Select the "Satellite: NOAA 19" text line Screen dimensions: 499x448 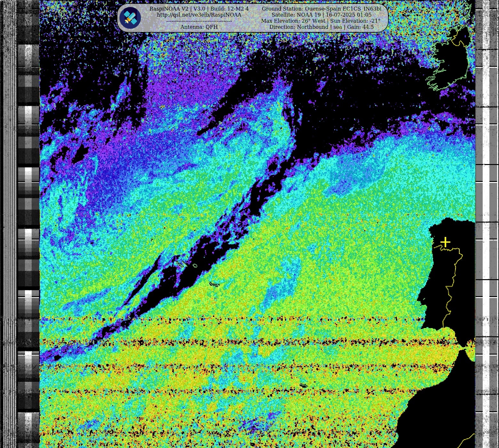[x=321, y=15]
